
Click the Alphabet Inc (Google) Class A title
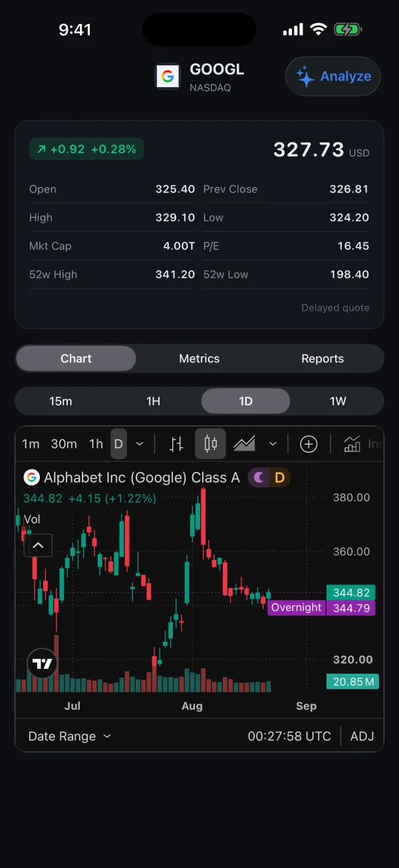142,477
